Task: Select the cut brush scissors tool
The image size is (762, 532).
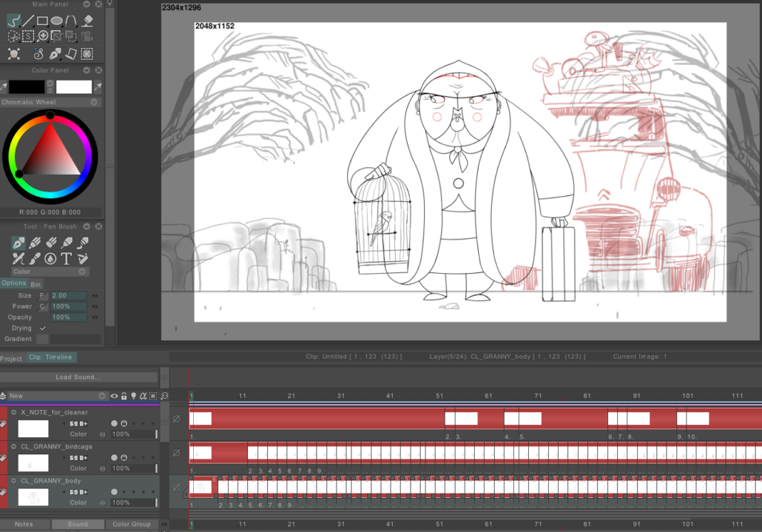Action: click(x=13, y=36)
